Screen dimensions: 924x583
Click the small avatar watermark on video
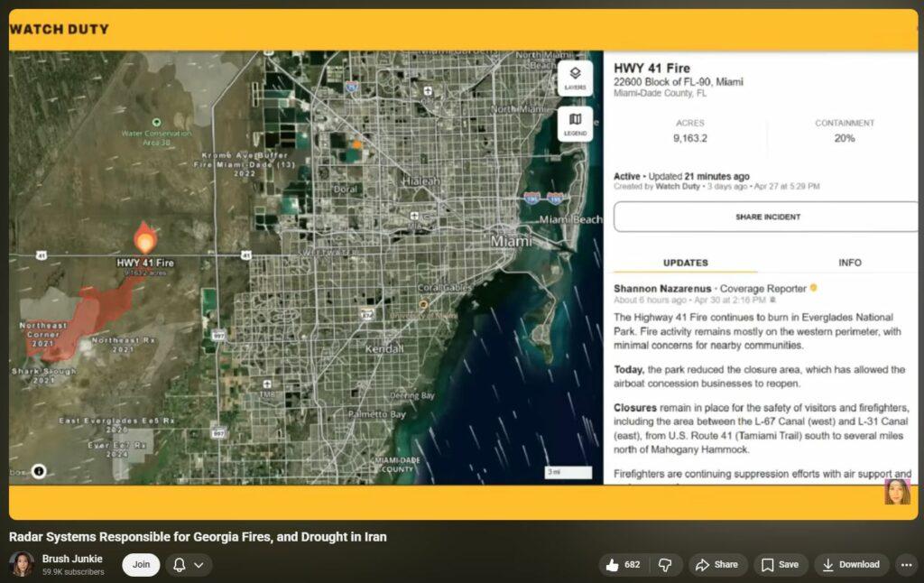click(897, 492)
